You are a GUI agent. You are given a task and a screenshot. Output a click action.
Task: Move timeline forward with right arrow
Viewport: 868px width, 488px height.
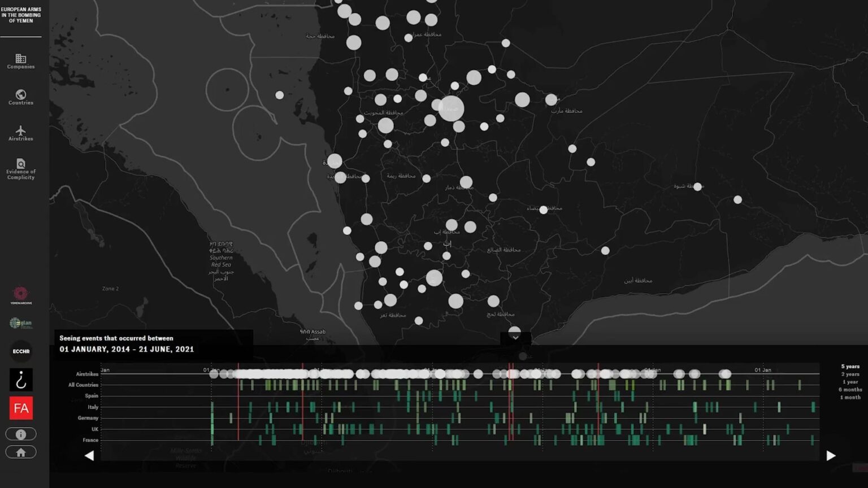[831, 456]
